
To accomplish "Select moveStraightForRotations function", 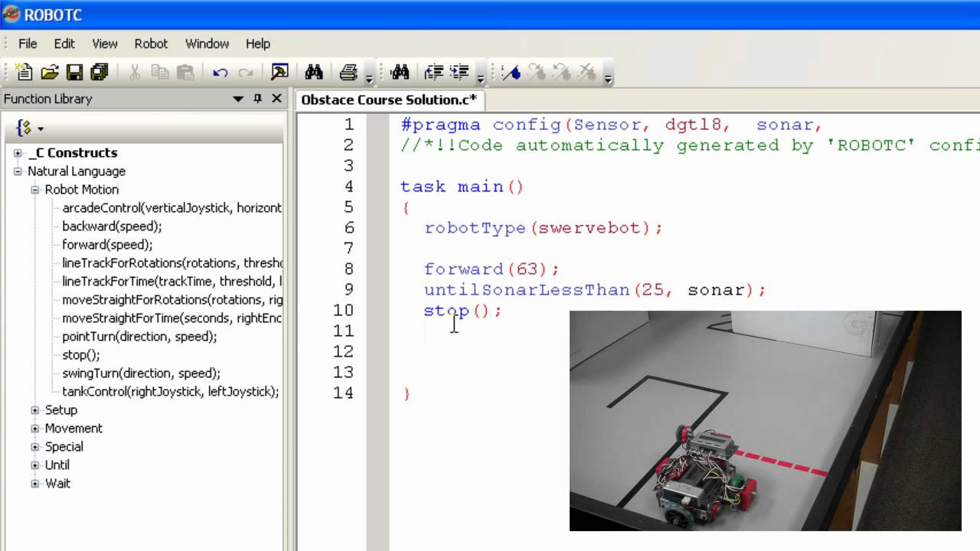I will pyautogui.click(x=171, y=300).
